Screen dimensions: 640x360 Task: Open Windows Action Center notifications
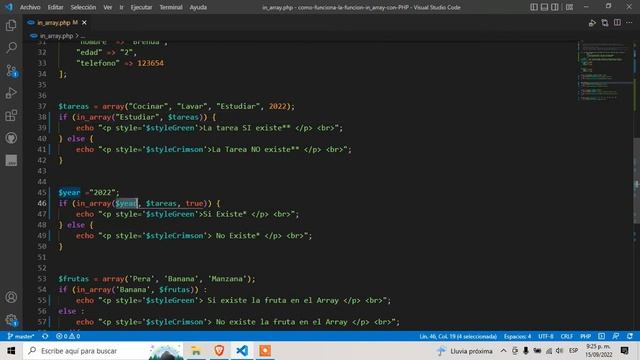(x=624, y=351)
